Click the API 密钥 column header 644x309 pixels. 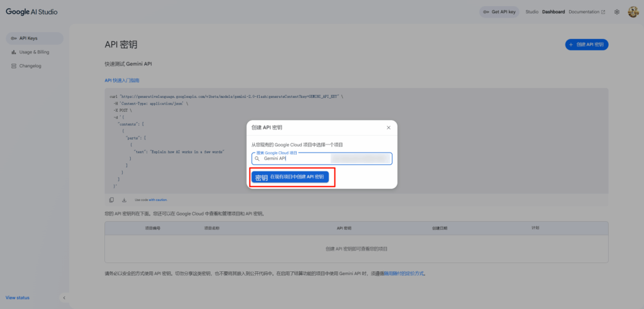coord(344,228)
